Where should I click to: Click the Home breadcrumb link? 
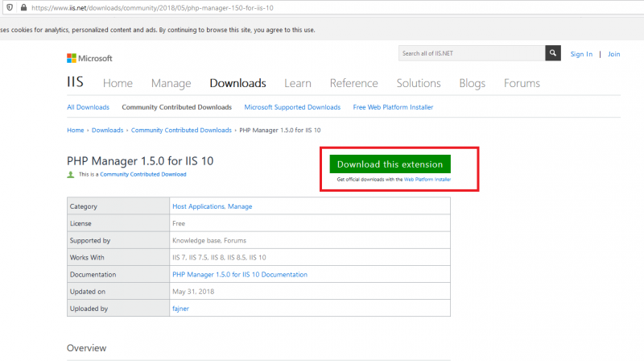click(x=76, y=130)
